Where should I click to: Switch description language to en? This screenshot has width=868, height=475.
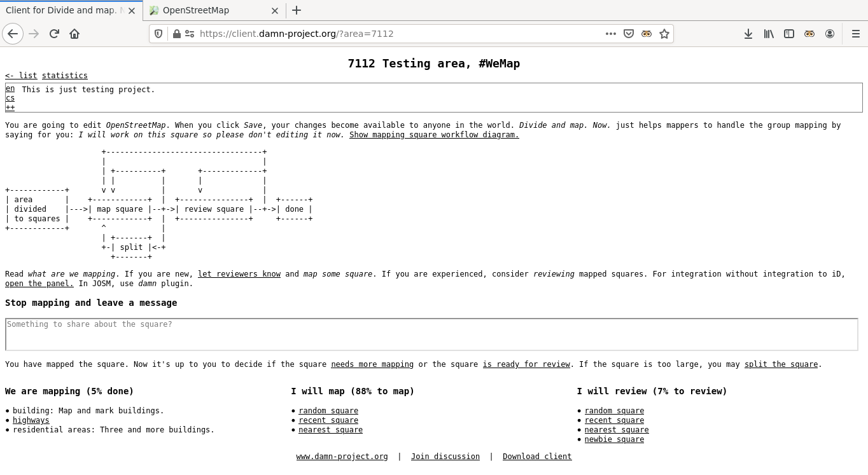10,88
